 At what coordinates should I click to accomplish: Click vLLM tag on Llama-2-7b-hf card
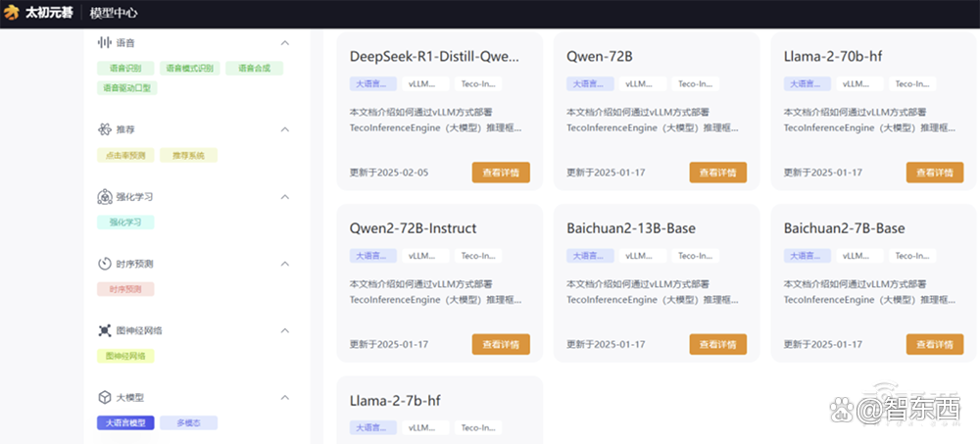[425, 427]
